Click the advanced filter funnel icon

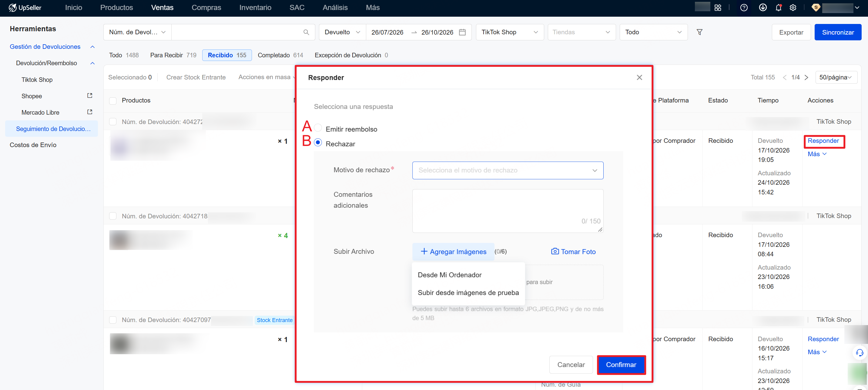[x=699, y=32]
